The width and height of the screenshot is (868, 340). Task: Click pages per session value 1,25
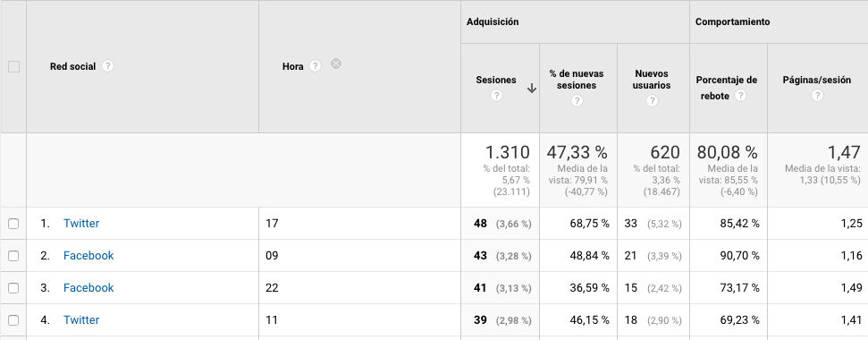853,223
